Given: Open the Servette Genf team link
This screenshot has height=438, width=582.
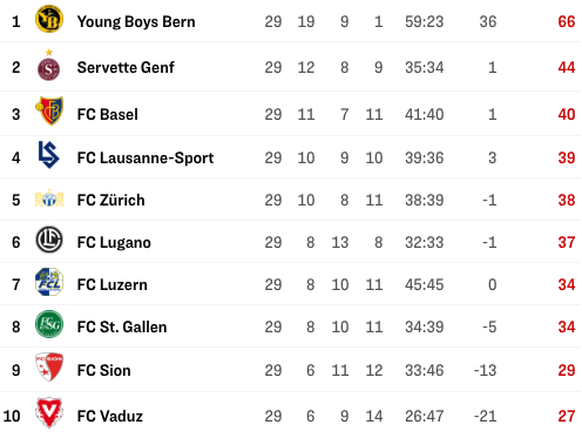Looking at the screenshot, I should [x=125, y=68].
